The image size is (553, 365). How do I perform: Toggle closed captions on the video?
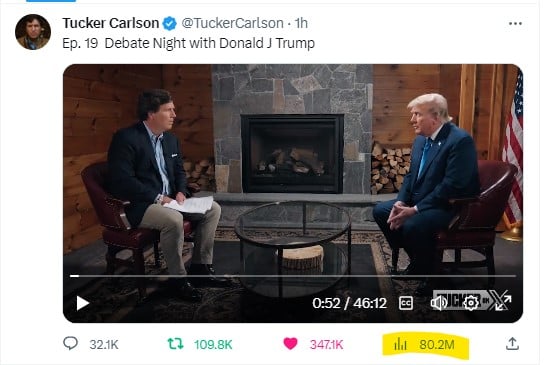pos(406,303)
